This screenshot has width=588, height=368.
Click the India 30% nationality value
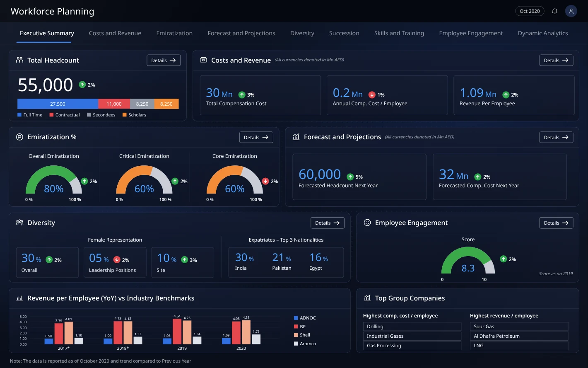tap(244, 258)
